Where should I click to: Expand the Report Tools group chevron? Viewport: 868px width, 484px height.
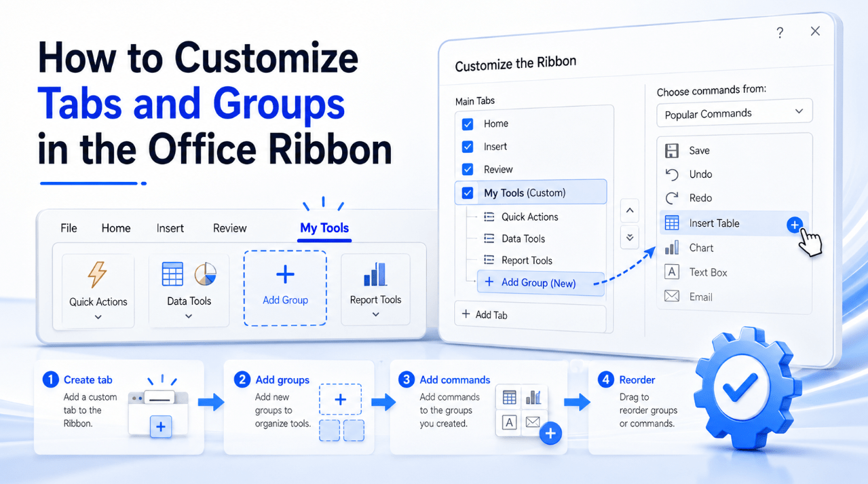pyautogui.click(x=375, y=315)
